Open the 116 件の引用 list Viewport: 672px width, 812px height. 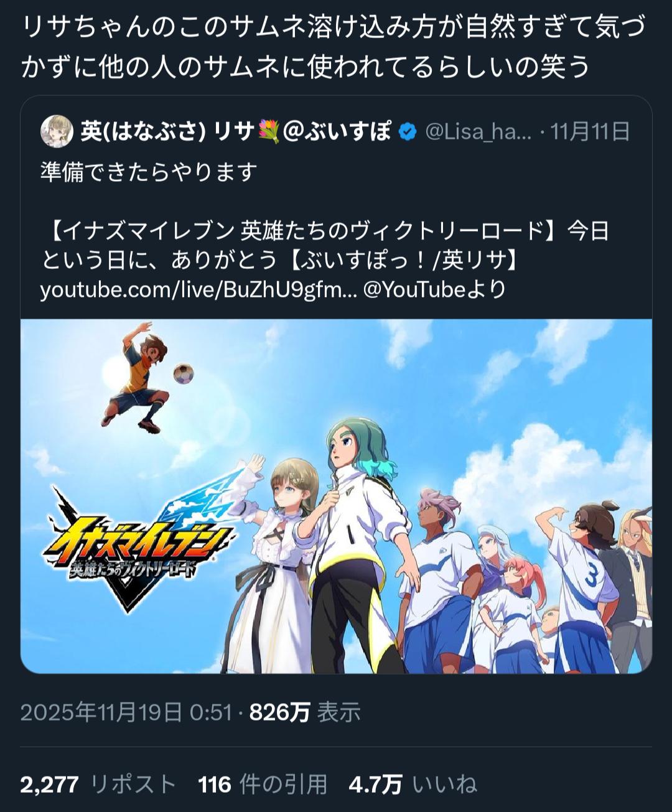tap(263, 784)
